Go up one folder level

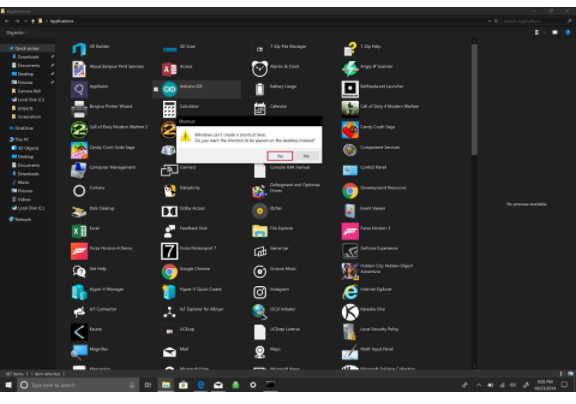[x=33, y=21]
